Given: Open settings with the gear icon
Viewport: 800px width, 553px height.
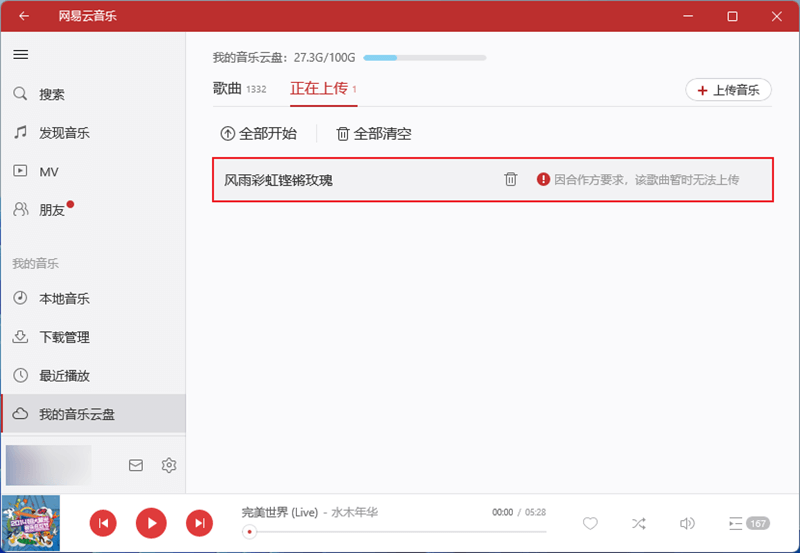Looking at the screenshot, I should pyautogui.click(x=169, y=465).
